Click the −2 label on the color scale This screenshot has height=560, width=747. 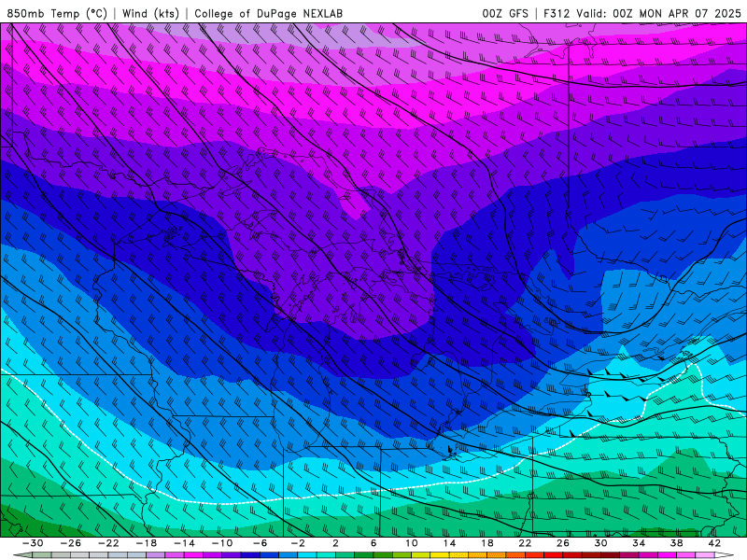click(298, 543)
